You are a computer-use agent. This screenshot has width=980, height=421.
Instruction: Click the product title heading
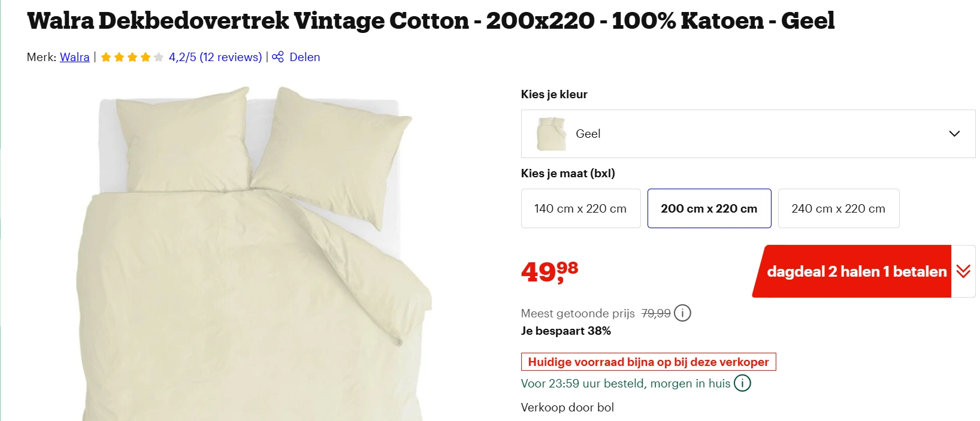pos(430,21)
